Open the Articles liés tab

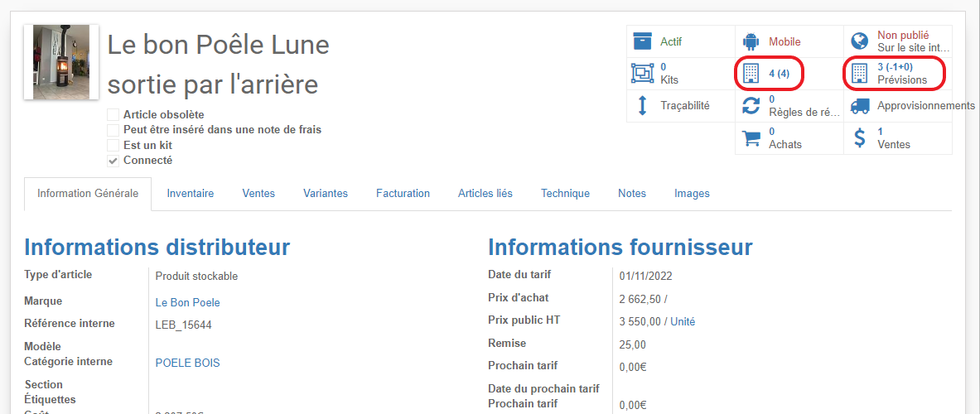(x=485, y=194)
